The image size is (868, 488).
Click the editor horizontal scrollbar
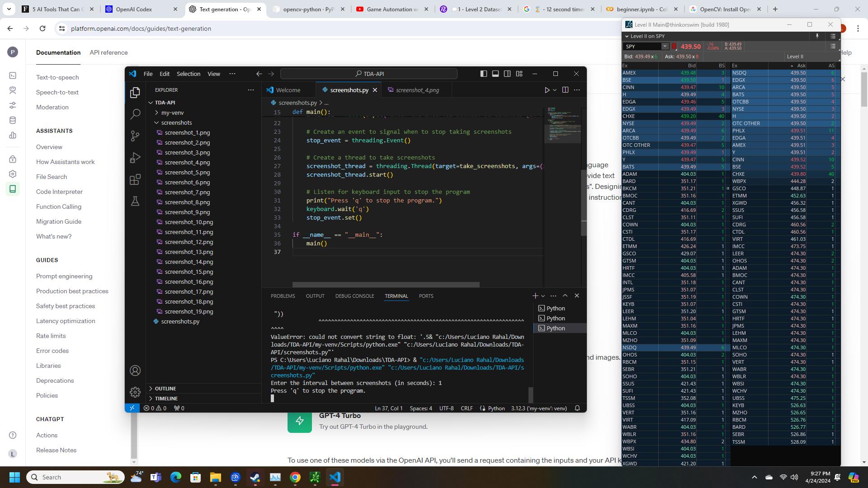point(386,285)
